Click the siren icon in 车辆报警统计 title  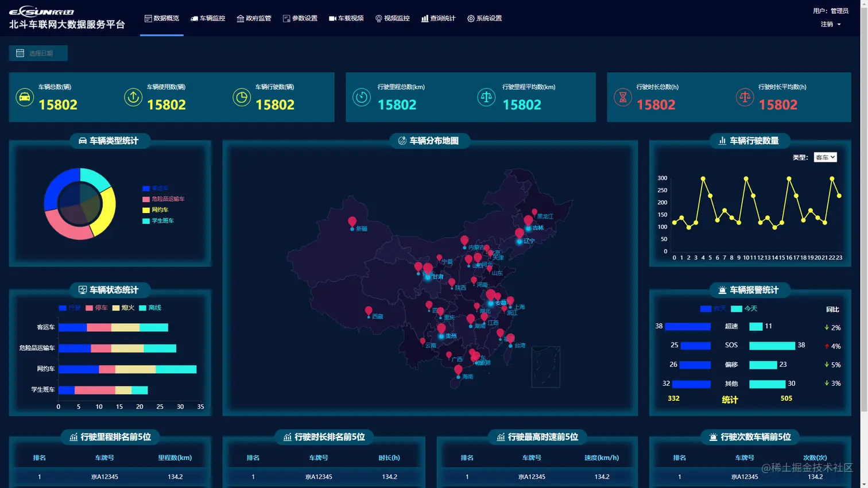coord(722,290)
